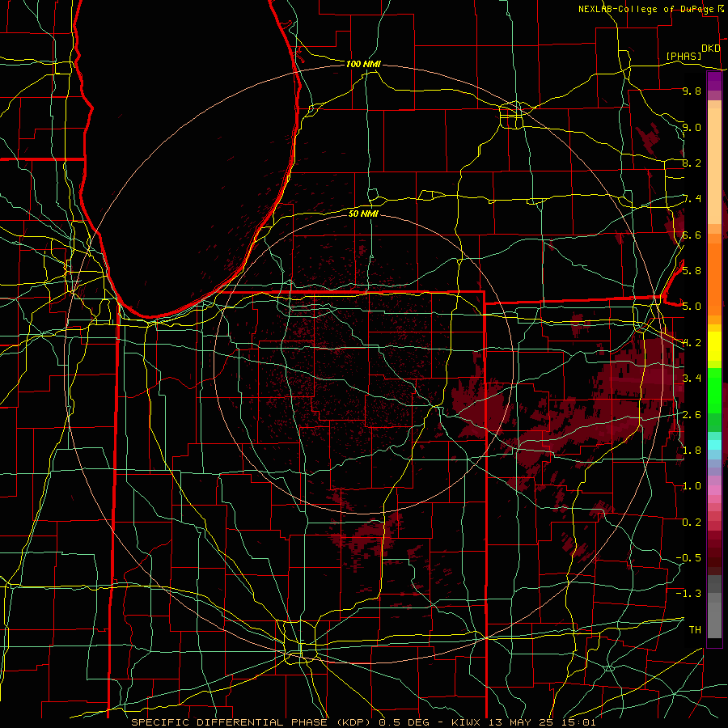Image resolution: width=728 pixels, height=728 pixels.
Task: Select the 100 NMI range ring label
Action: [363, 64]
